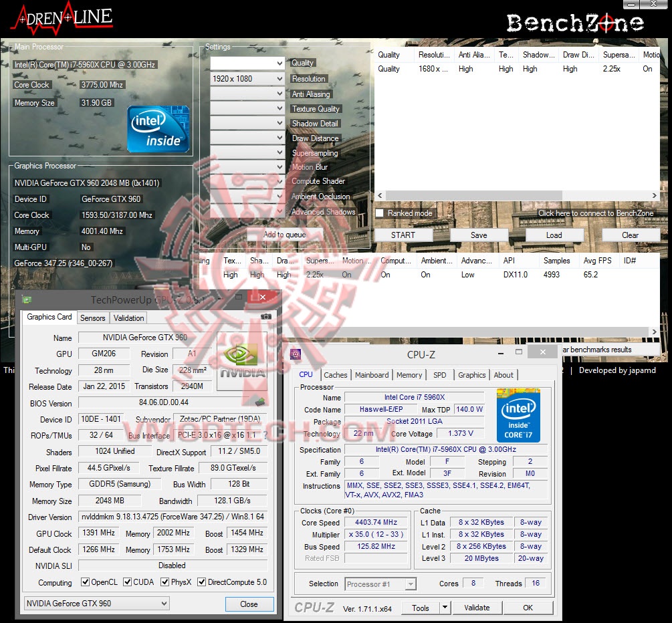This screenshot has width=672, height=623.
Task: Switch to the Mainboard tab in CPU-Z
Action: [x=372, y=375]
